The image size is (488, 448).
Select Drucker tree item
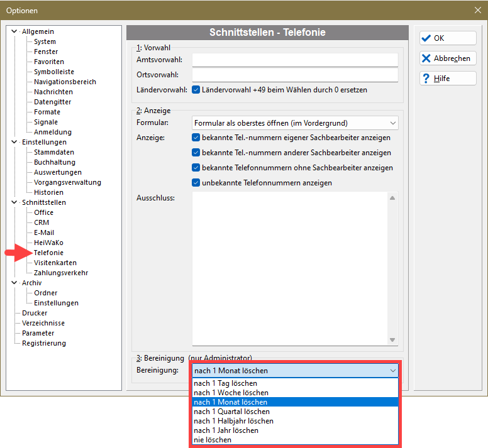(35, 313)
